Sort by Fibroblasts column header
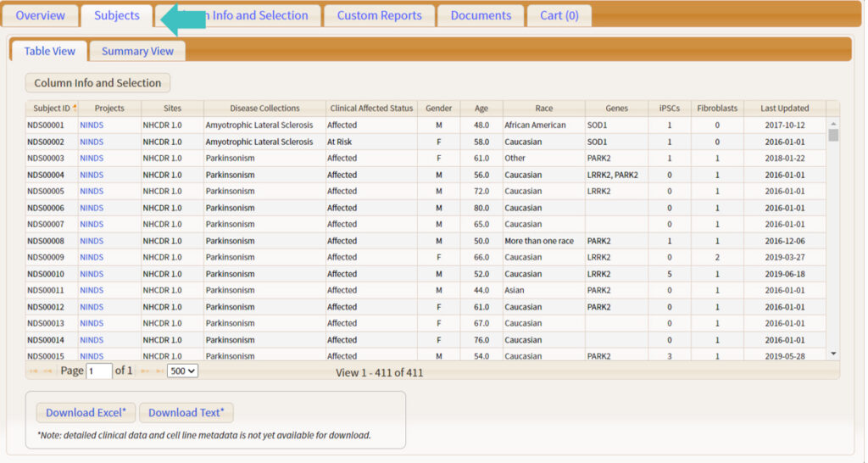Image resolution: width=868 pixels, height=463 pixels. [717, 108]
